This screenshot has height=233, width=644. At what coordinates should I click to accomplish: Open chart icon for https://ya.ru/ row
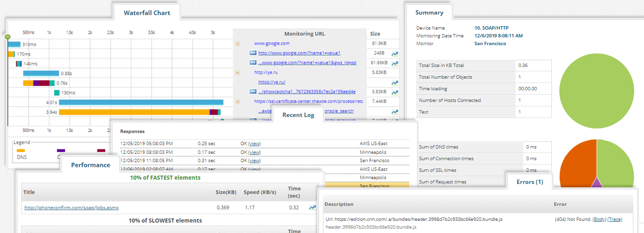pyautogui.click(x=395, y=83)
